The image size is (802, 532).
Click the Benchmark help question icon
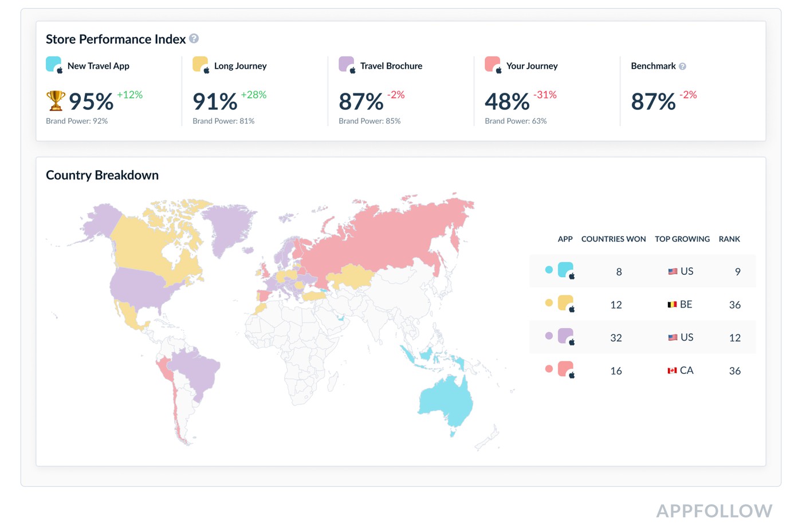tap(682, 66)
